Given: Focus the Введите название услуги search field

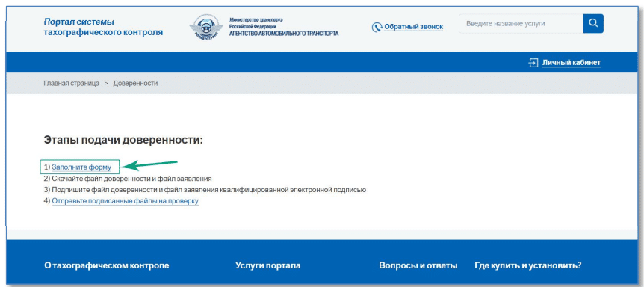Looking at the screenshot, I should [x=521, y=24].
